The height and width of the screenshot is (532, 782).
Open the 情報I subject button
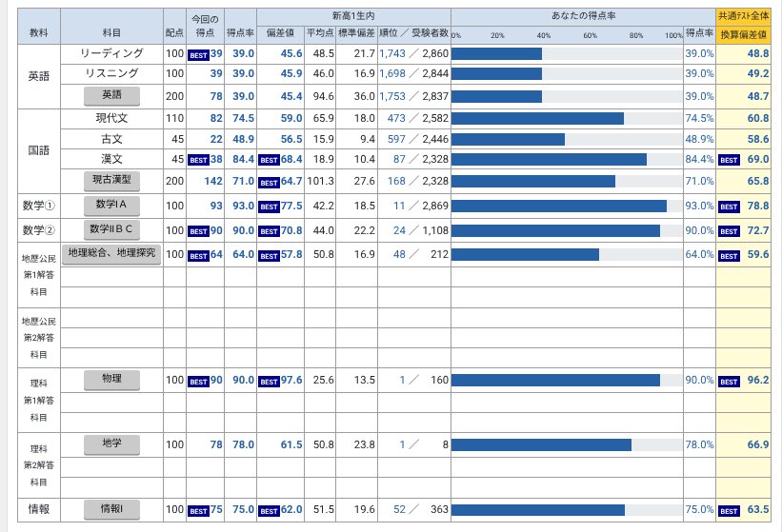coord(111,509)
